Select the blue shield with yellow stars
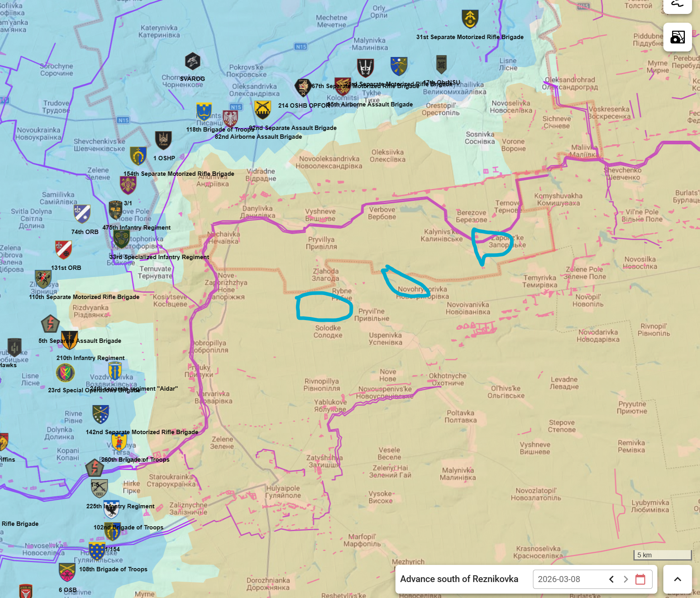Image resolution: width=700 pixels, height=598 pixels. [x=97, y=551]
